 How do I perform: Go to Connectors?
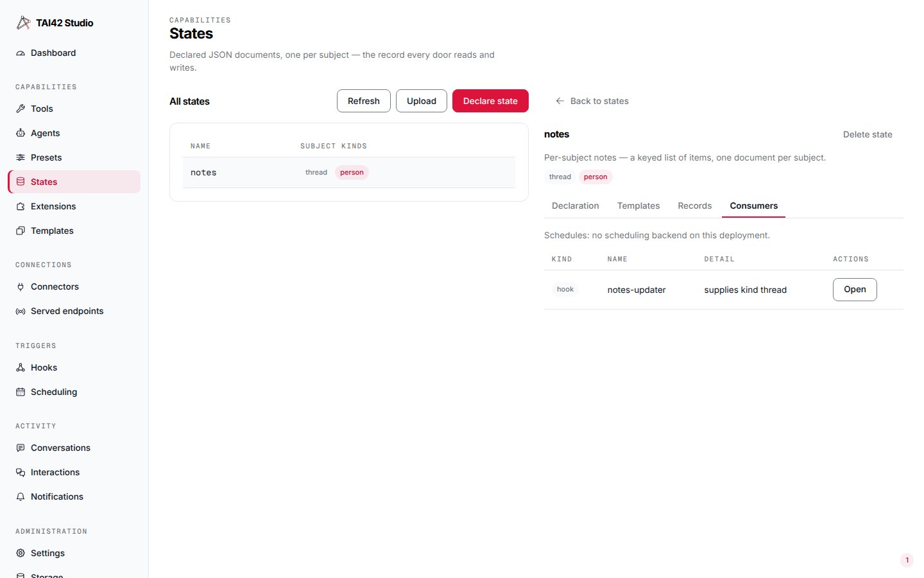point(74,287)
